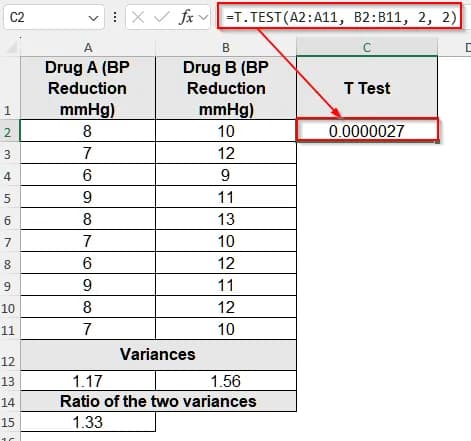
Task: Click the Name Box showing C2
Action: (x=53, y=17)
